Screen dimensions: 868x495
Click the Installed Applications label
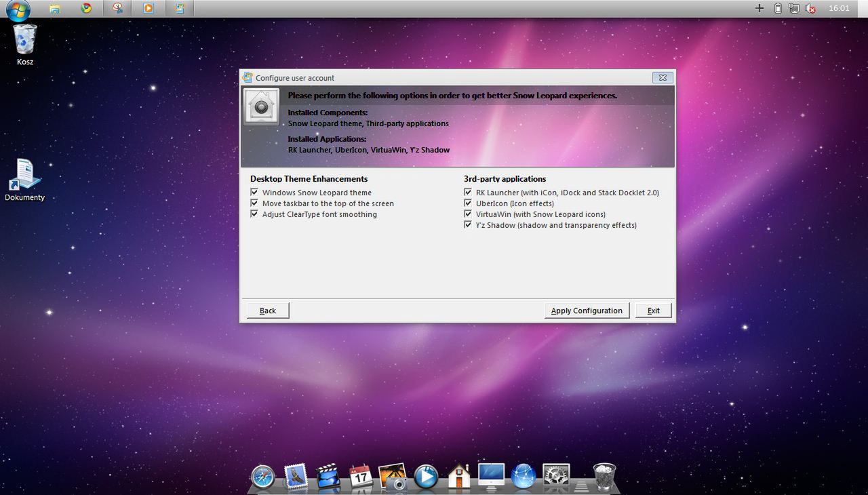click(x=327, y=139)
